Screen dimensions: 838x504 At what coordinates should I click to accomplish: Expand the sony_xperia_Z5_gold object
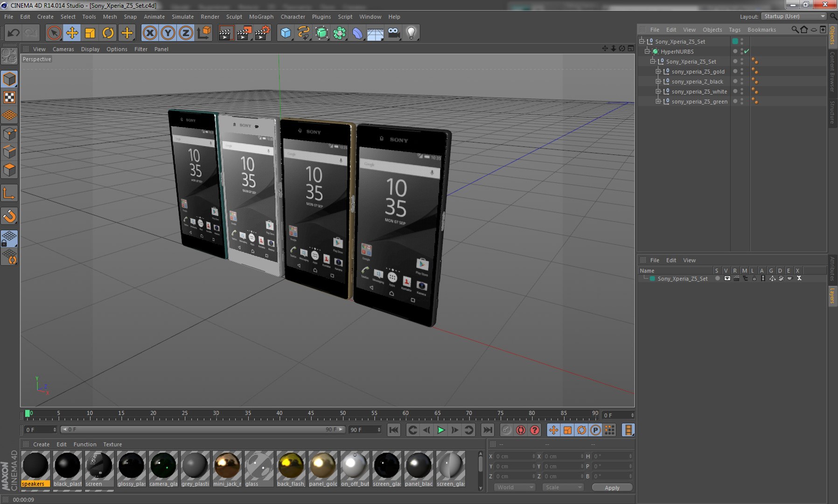(x=658, y=71)
